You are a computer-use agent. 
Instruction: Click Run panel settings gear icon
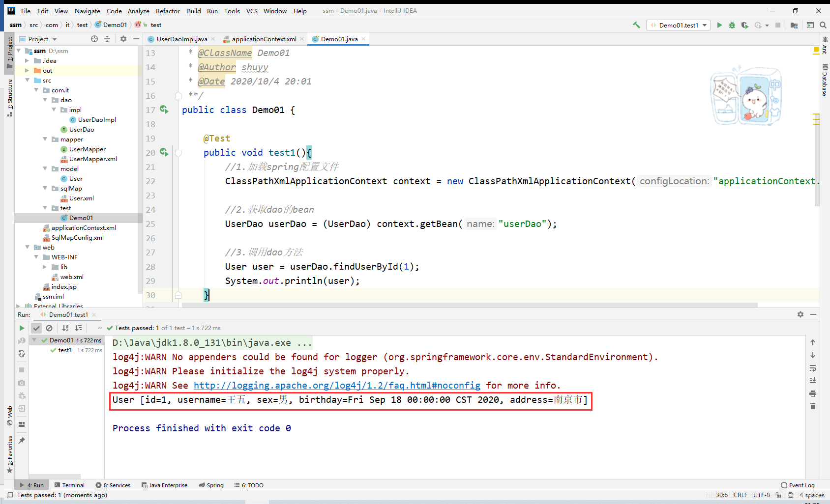[800, 314]
